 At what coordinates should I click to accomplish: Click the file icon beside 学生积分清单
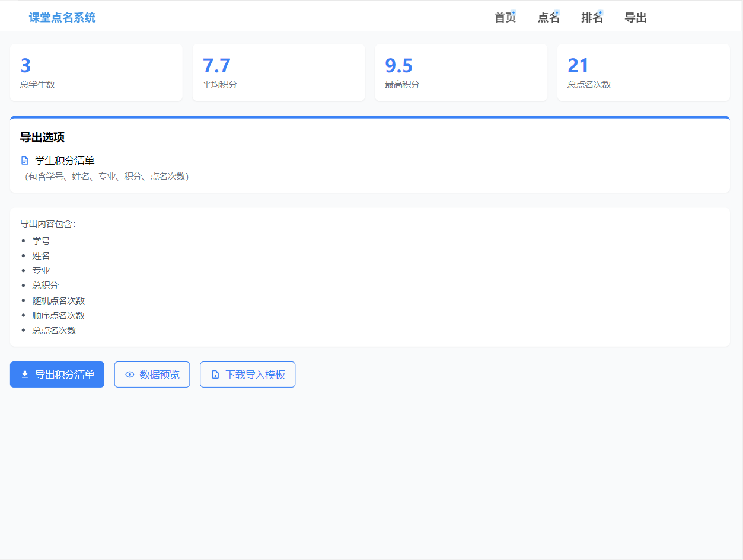pos(24,160)
